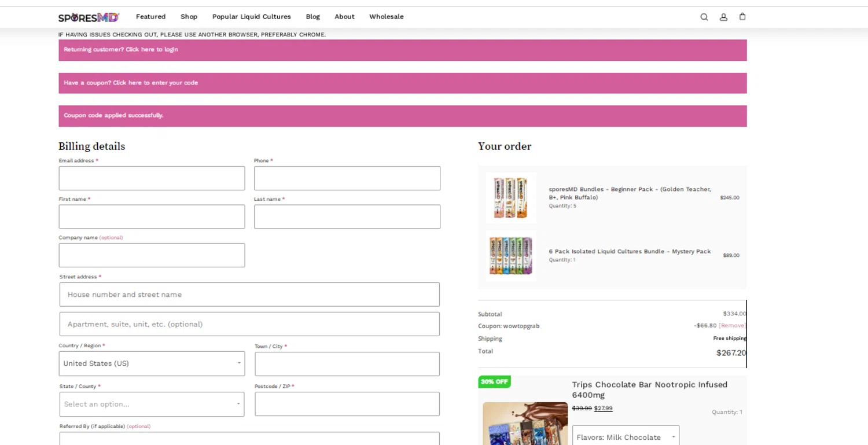Focus the Phone field

click(x=347, y=178)
